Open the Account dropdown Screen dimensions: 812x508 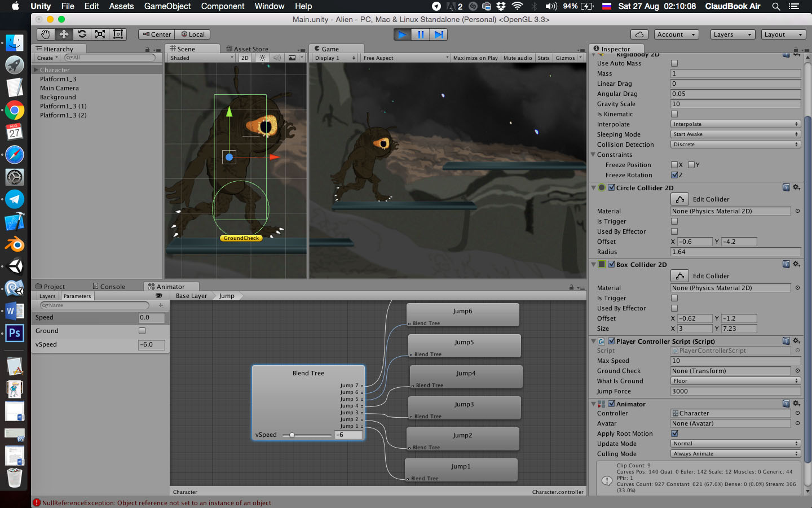(677, 34)
